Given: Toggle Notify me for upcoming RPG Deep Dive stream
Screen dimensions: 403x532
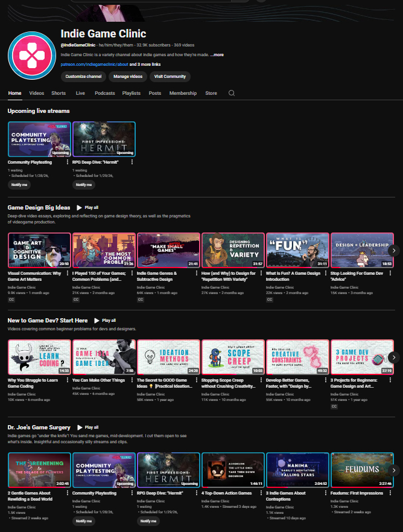Looking at the screenshot, I should (84, 185).
